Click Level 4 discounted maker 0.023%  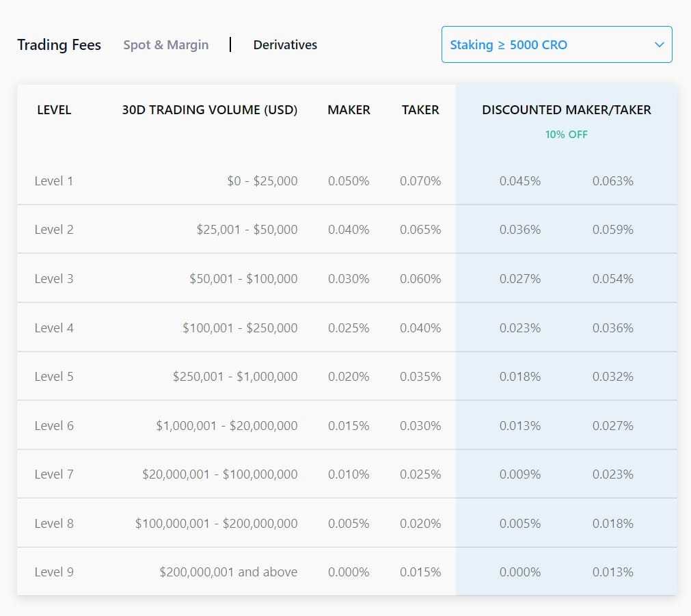coord(520,328)
